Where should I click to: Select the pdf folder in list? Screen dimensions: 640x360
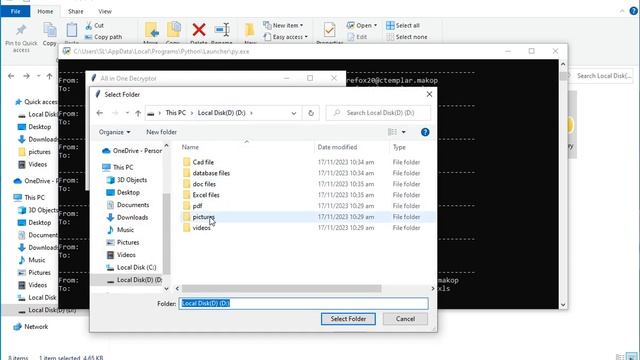(x=197, y=206)
